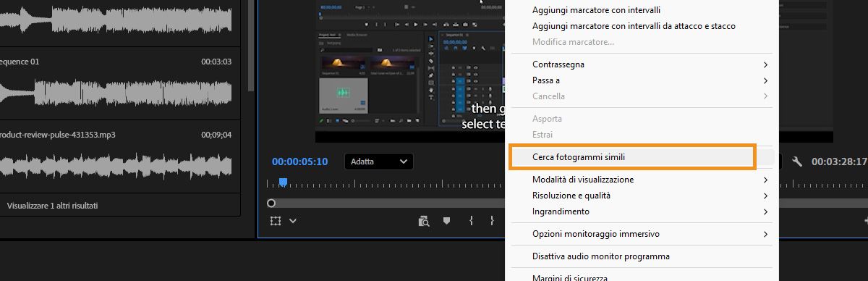Click the Sequence 01 waveform thumbnail
The image size is (868, 281).
pos(116,93)
